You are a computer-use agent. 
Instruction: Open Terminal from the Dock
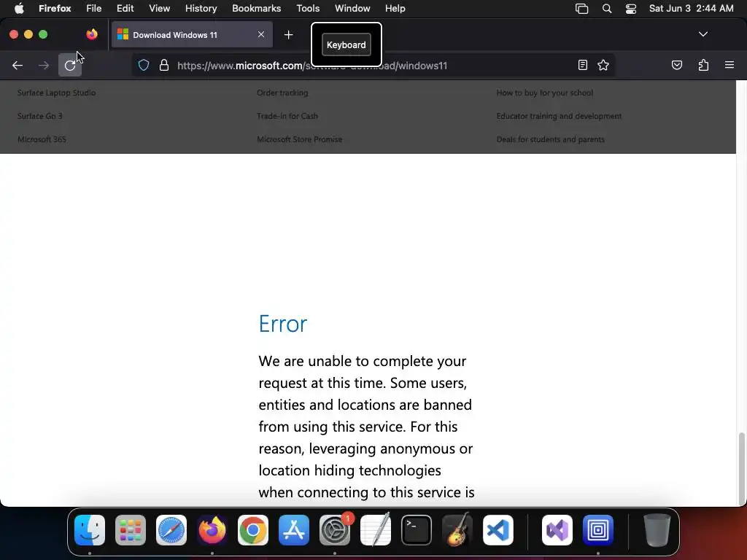[417, 530]
